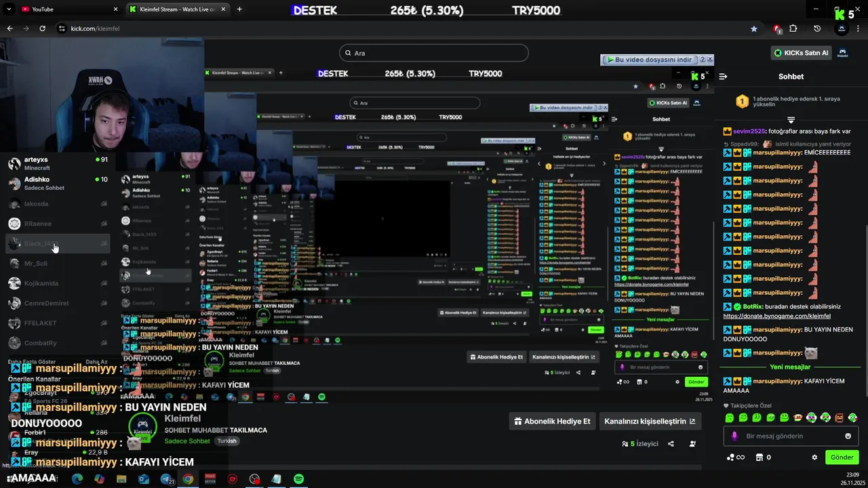Image resolution: width=868 pixels, height=488 pixels.
Task: Select FFELAKET in sidebar
Action: pos(58,323)
